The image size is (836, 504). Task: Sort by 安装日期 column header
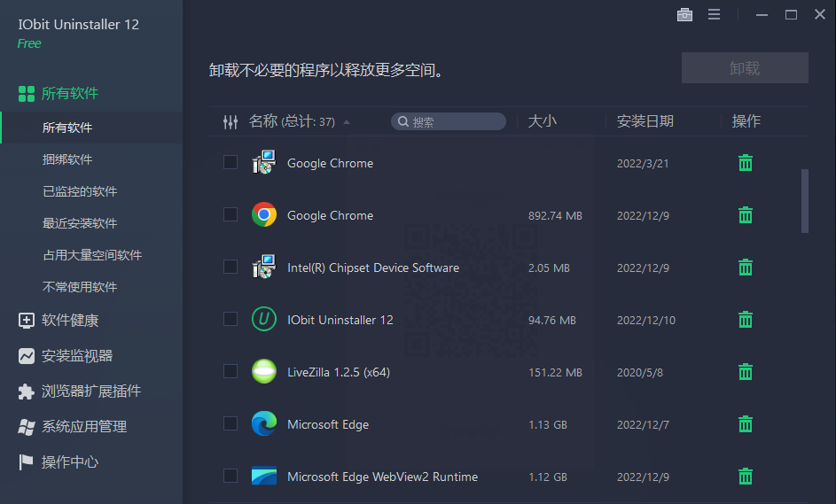645,121
